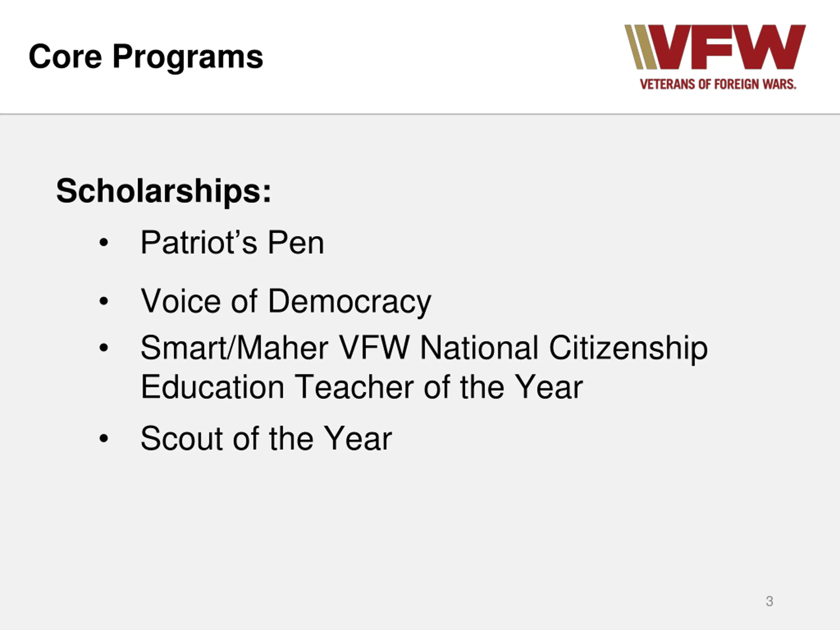The height and width of the screenshot is (630, 840).
Task: Click the horizontal divider line below the header
Action: (x=420, y=114)
